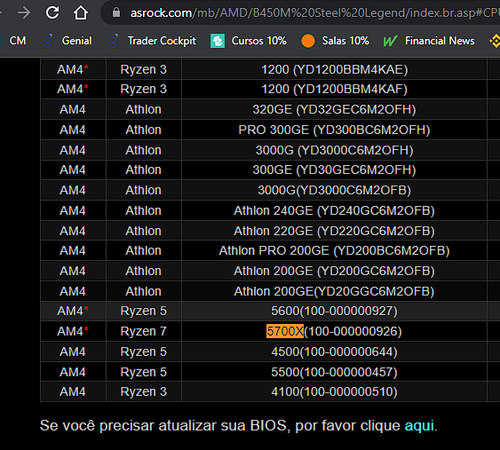Screen dimensions: 500x450
Task: Click the asrock.com address bar URL
Action: 313,13
